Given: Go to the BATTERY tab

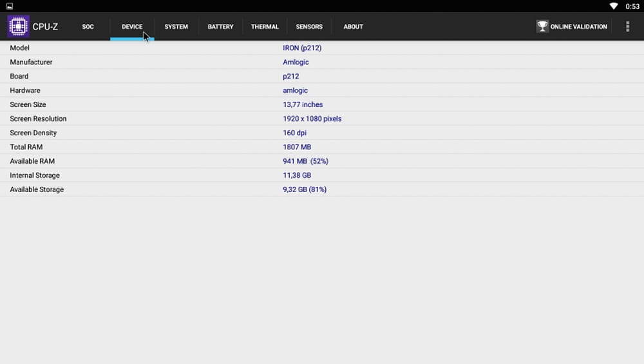Looking at the screenshot, I should 220,26.
